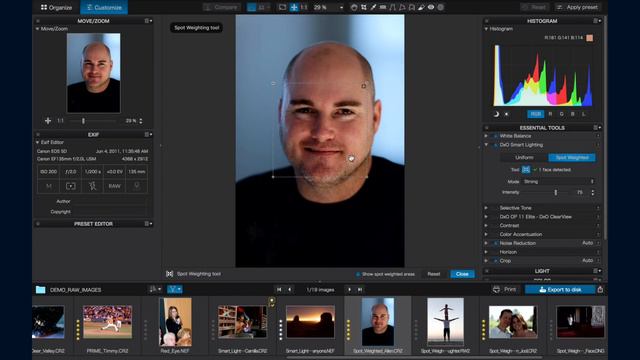Collapse the Exif Editor section
The width and height of the screenshot is (640, 360).
(x=37, y=142)
